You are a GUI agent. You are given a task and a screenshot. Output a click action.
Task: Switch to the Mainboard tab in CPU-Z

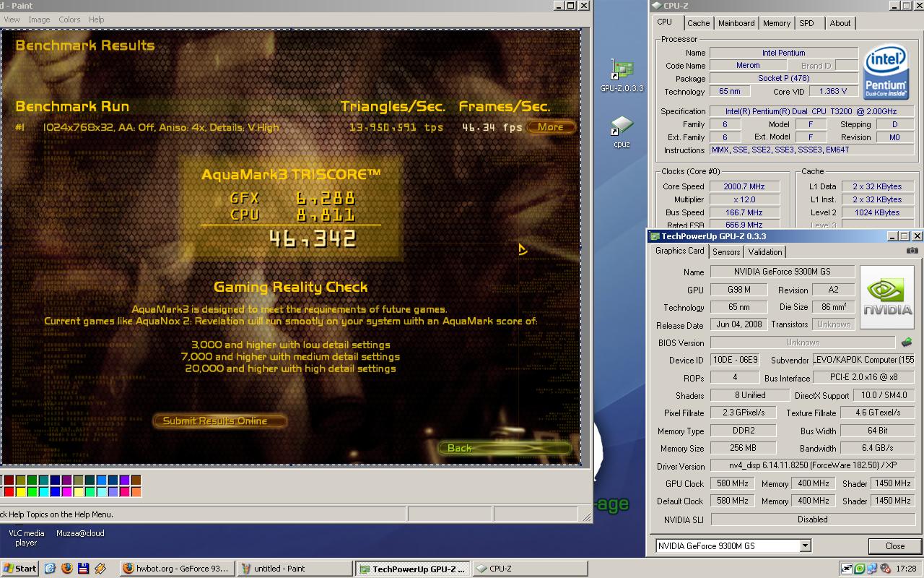[736, 23]
